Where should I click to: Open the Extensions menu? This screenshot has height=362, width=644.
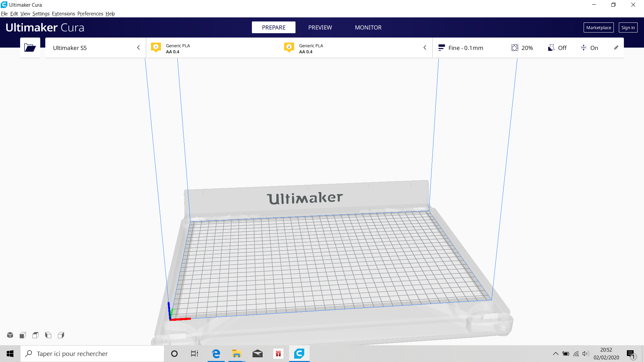tap(63, 14)
